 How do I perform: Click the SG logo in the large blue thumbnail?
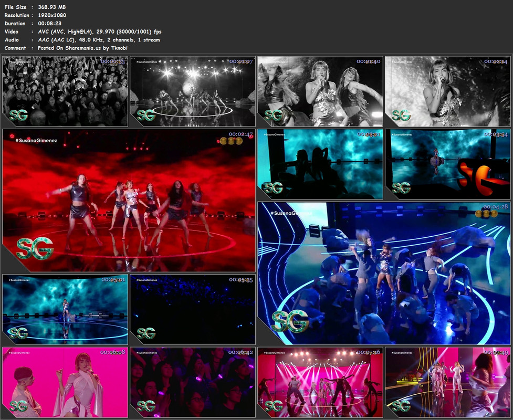pyautogui.click(x=290, y=321)
